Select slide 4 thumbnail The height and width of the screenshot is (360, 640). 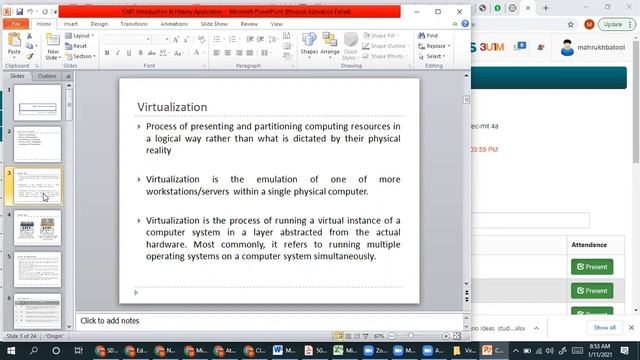pyautogui.click(x=38, y=228)
